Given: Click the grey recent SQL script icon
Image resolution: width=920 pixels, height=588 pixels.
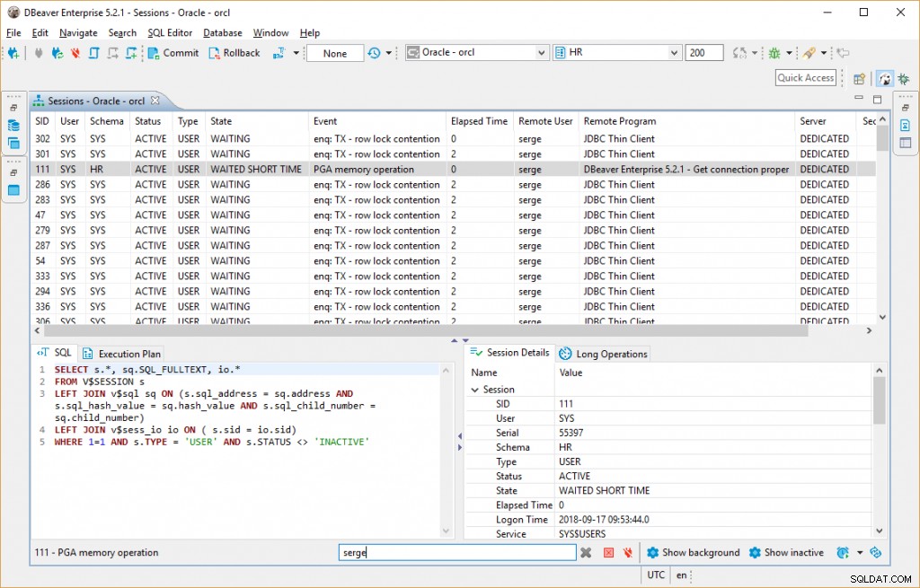Looking at the screenshot, I should point(112,53).
